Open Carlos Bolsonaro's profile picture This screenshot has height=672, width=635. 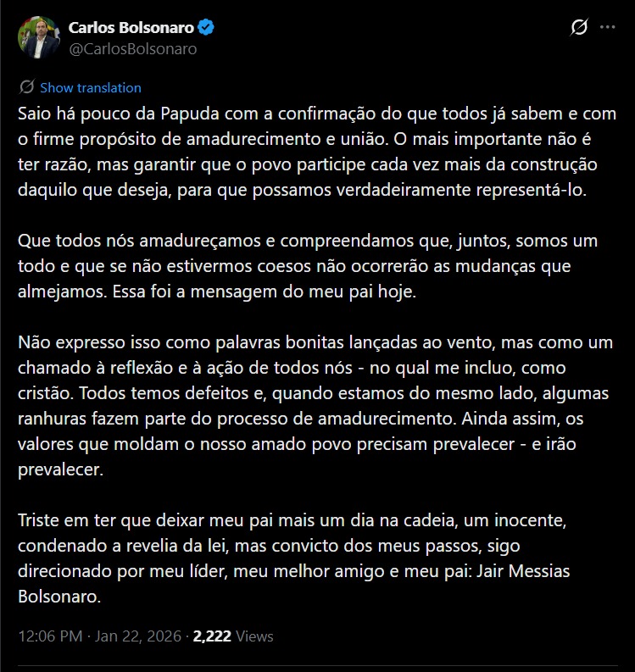(x=38, y=37)
